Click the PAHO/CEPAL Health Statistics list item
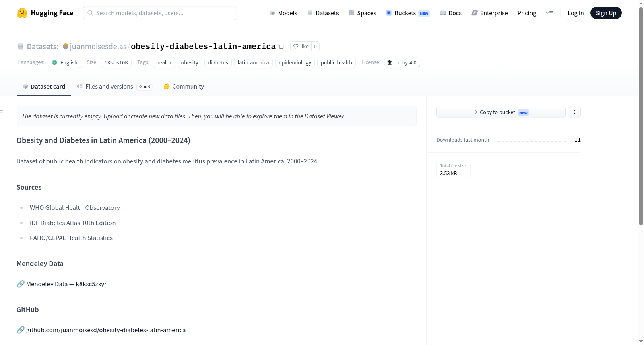The image size is (644, 345). [x=71, y=238]
